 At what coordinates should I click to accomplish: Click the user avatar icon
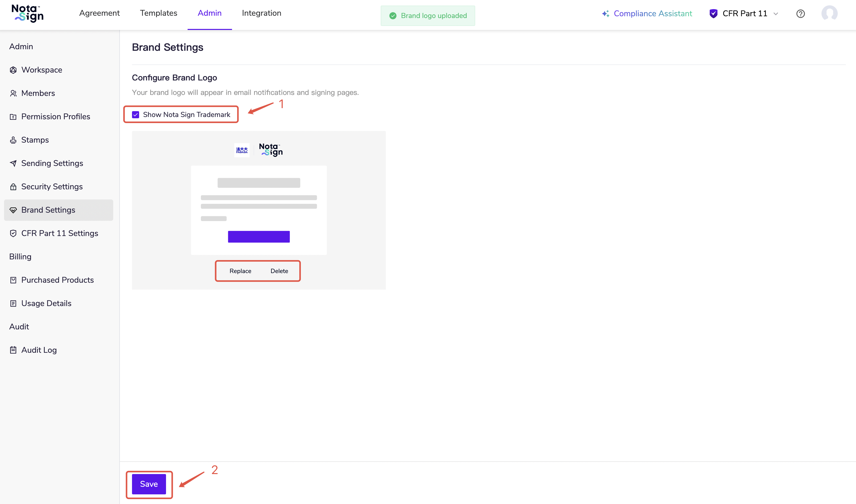point(829,14)
